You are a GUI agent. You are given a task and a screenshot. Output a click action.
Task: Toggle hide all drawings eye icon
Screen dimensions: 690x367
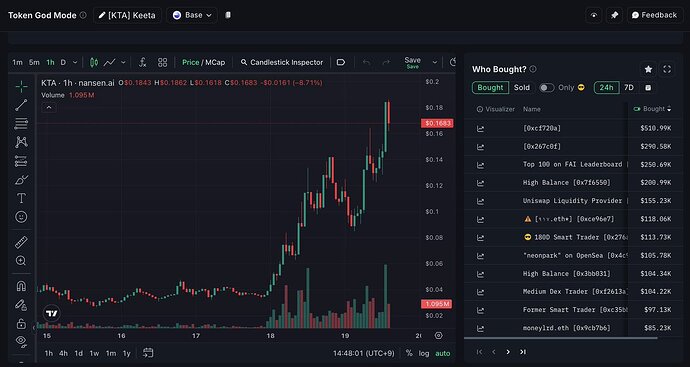[x=21, y=340]
